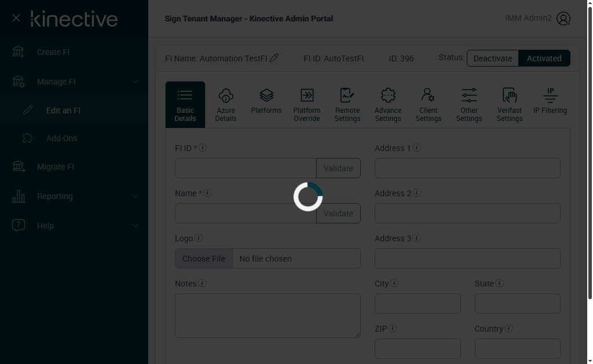Switch to Azure Details tab label
This screenshot has height=364, width=593.
(x=226, y=115)
